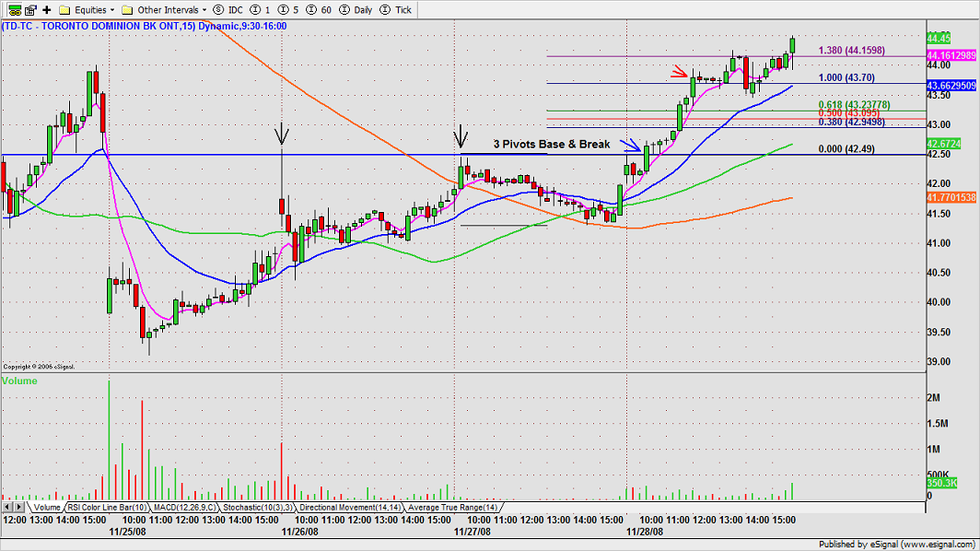This screenshot has width=980, height=551.
Task: Click the 39.00 price axis label
Action: [x=939, y=361]
